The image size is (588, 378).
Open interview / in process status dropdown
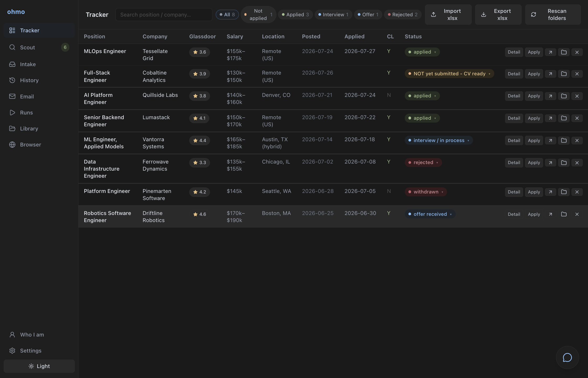coord(439,140)
